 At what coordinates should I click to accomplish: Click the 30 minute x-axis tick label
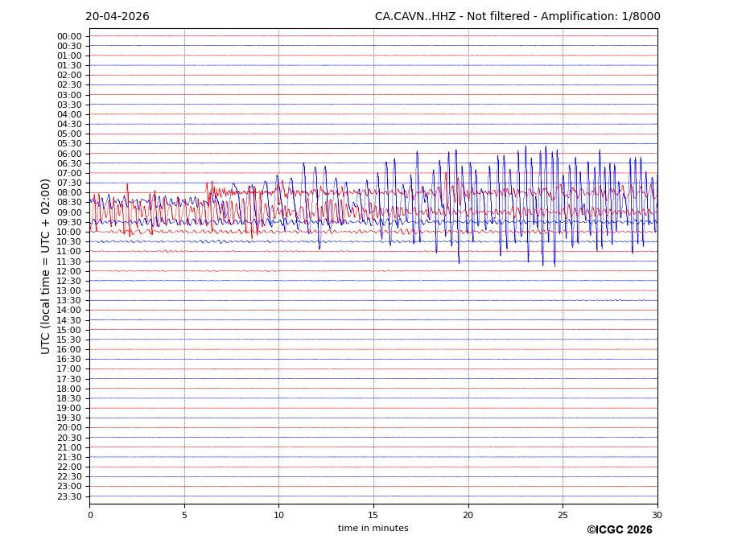click(x=657, y=516)
